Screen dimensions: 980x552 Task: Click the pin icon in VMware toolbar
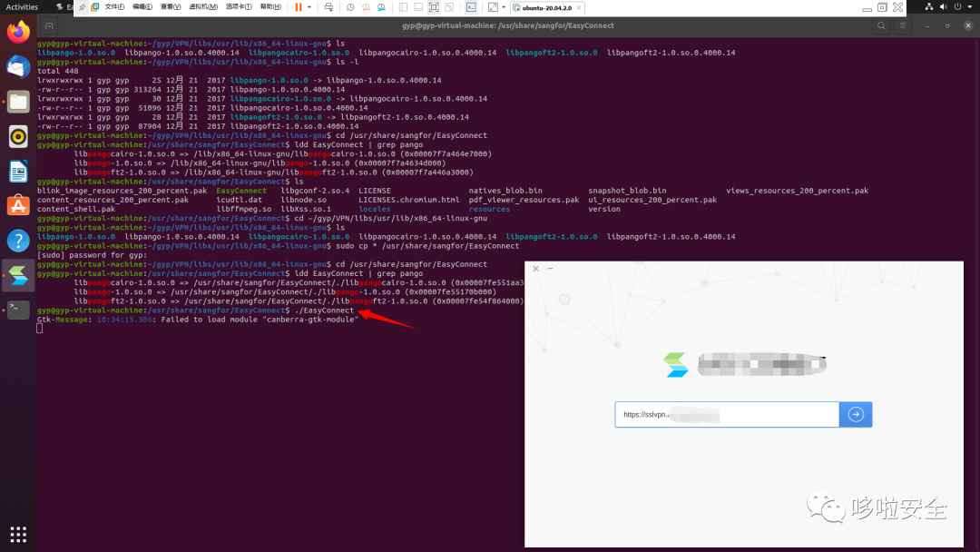tap(82, 7)
